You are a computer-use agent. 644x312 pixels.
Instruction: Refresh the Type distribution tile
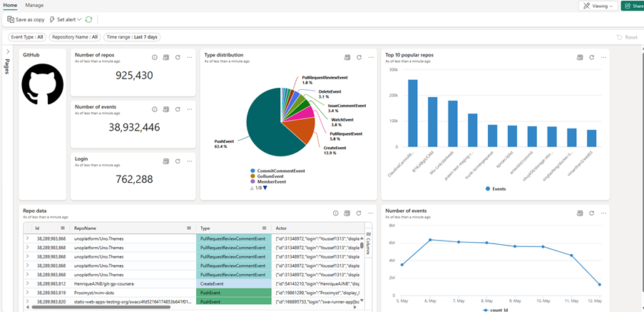359,58
